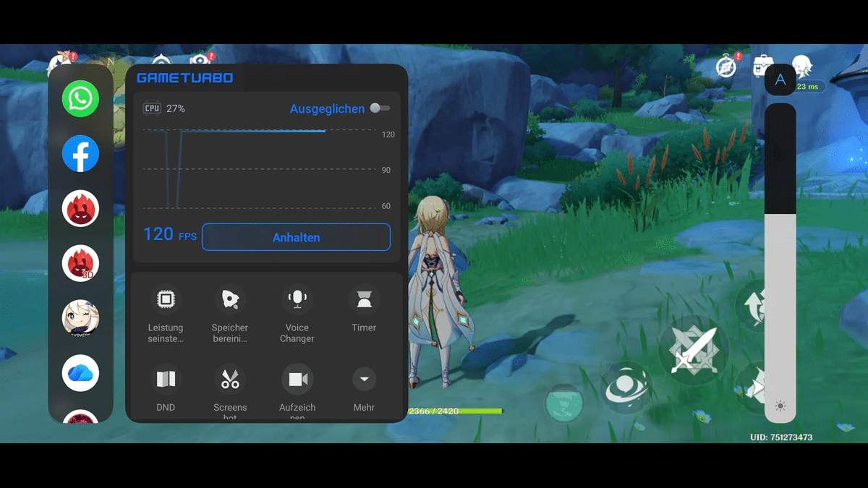Tap the sword attack button in game

click(x=693, y=351)
